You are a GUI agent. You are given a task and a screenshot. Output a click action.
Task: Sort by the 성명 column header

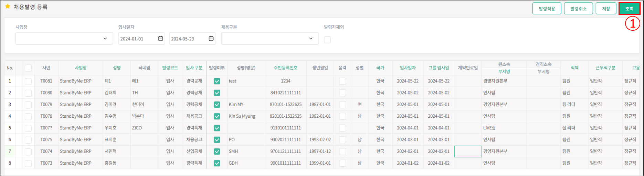pos(117,68)
